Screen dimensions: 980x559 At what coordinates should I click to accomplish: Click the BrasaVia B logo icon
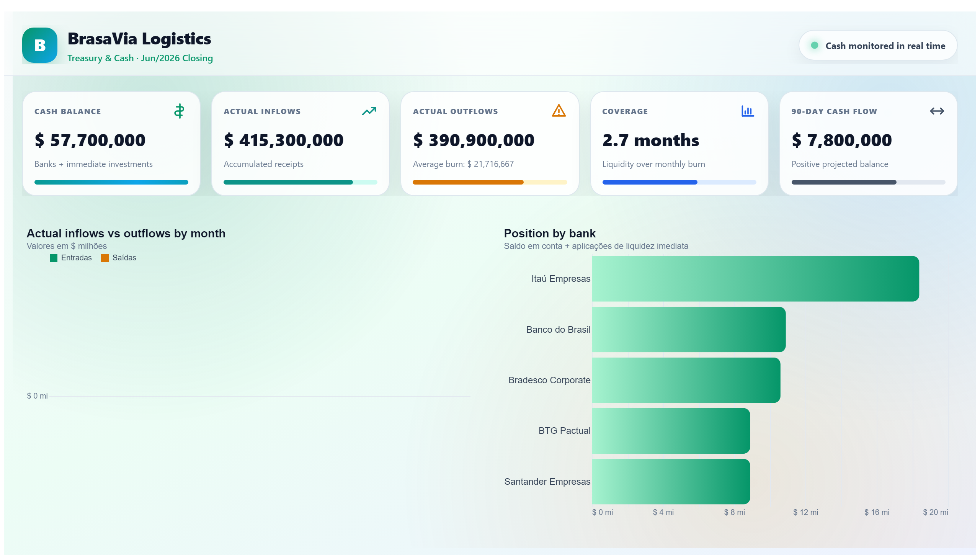click(40, 45)
